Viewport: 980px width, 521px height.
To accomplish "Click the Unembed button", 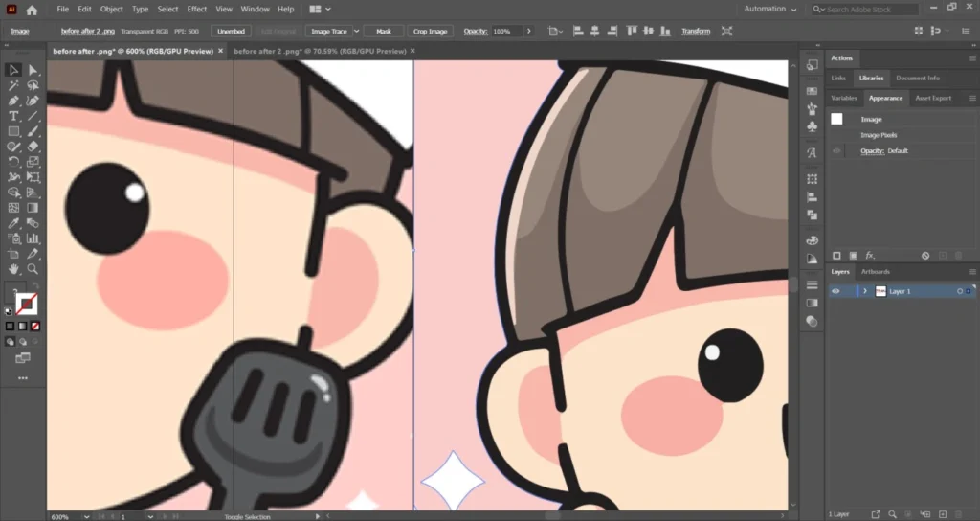I will click(231, 31).
